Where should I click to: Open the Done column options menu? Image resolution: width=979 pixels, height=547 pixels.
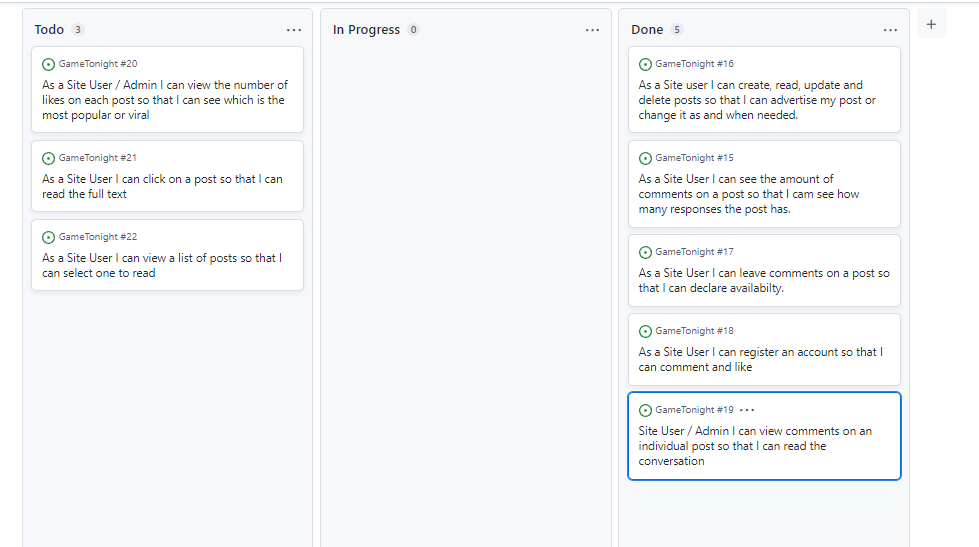point(890,30)
